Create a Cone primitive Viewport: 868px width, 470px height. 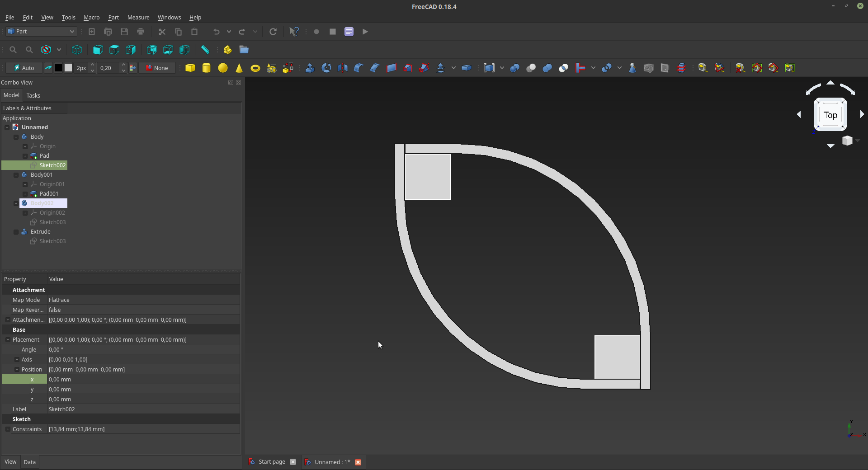[239, 68]
